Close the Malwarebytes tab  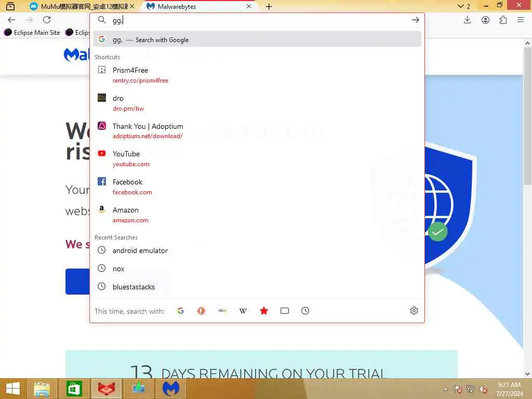[249, 6]
